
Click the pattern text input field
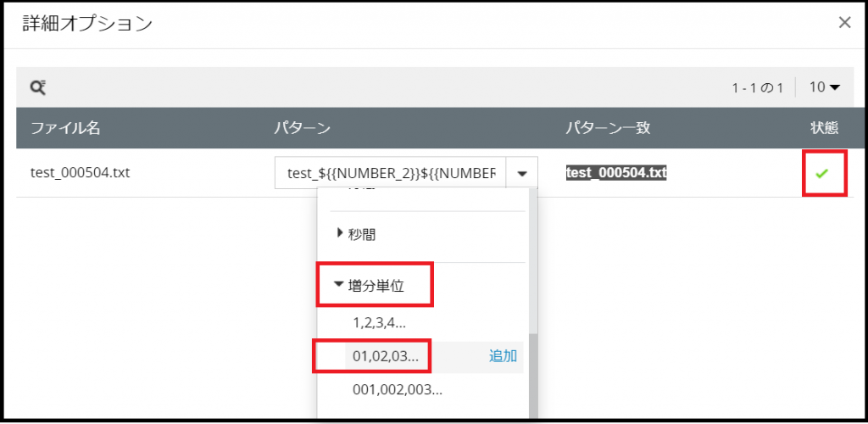point(391,173)
